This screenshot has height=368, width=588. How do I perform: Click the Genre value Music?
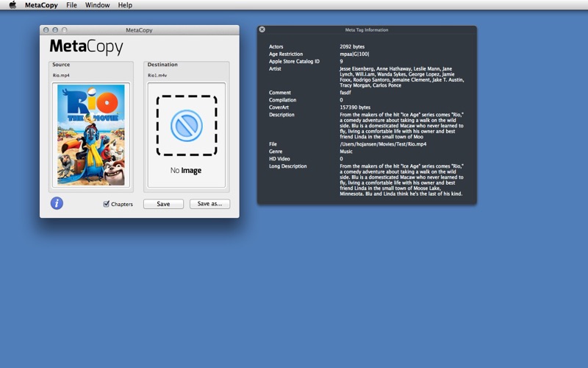pyautogui.click(x=346, y=152)
